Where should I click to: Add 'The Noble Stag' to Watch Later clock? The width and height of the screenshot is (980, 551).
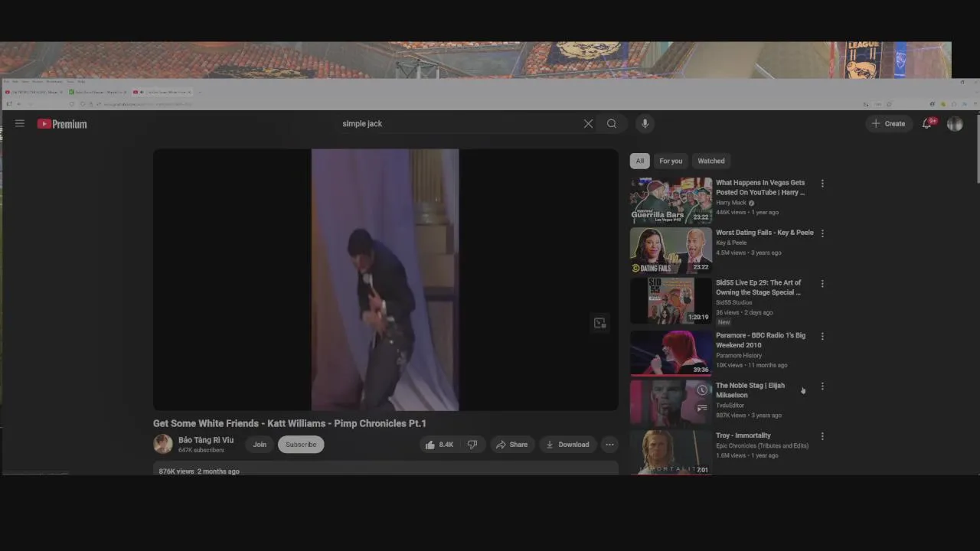[x=702, y=390]
